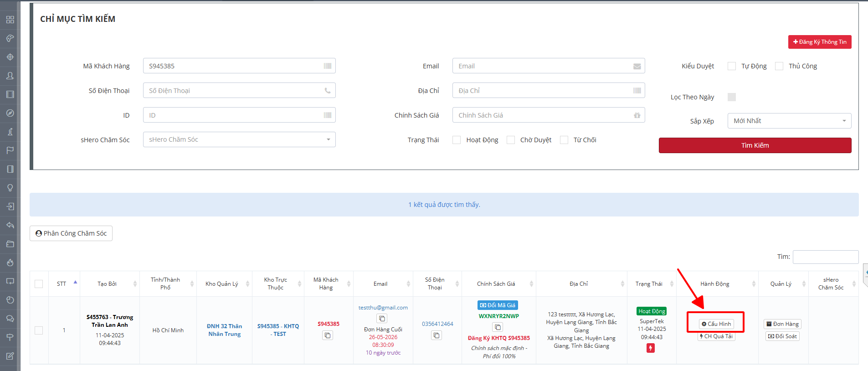Click the red Tìm Kiếm search button

(x=755, y=145)
